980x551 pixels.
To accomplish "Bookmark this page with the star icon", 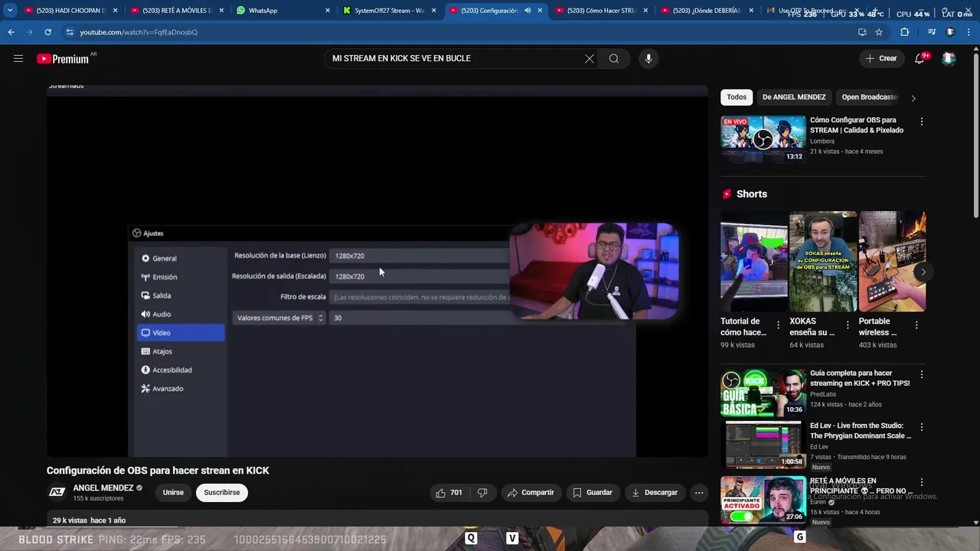I will (x=879, y=32).
